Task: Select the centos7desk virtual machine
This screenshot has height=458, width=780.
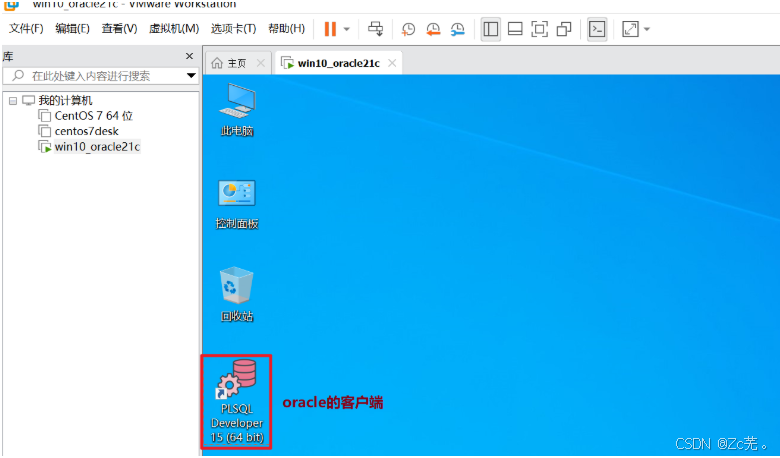Action: [x=87, y=131]
